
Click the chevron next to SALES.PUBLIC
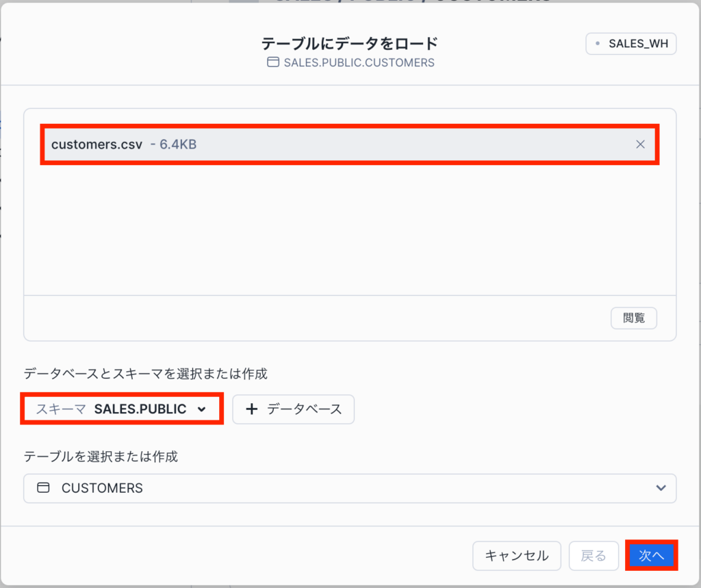click(201, 409)
